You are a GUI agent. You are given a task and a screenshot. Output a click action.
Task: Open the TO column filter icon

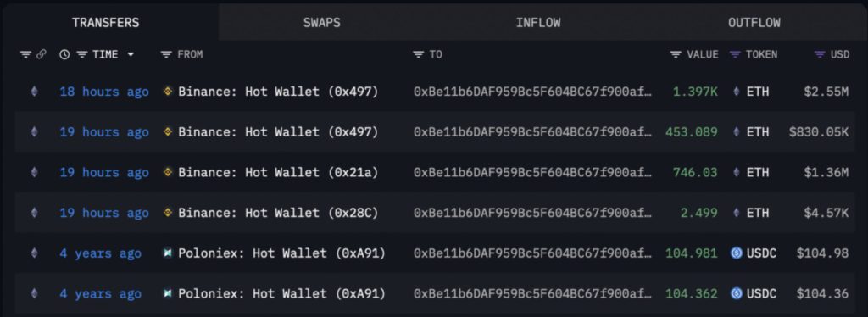click(419, 54)
